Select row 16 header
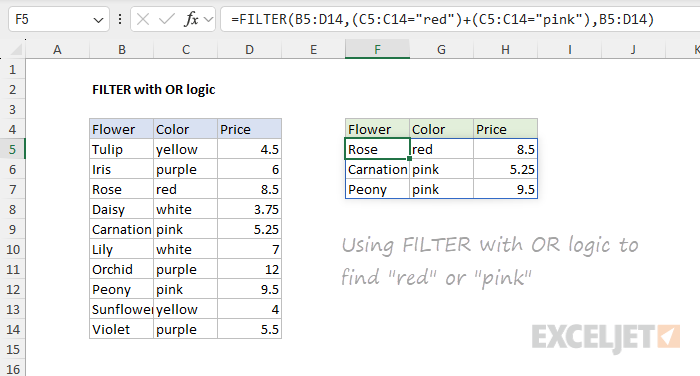Screen dimensions: 700x376 point(12,369)
